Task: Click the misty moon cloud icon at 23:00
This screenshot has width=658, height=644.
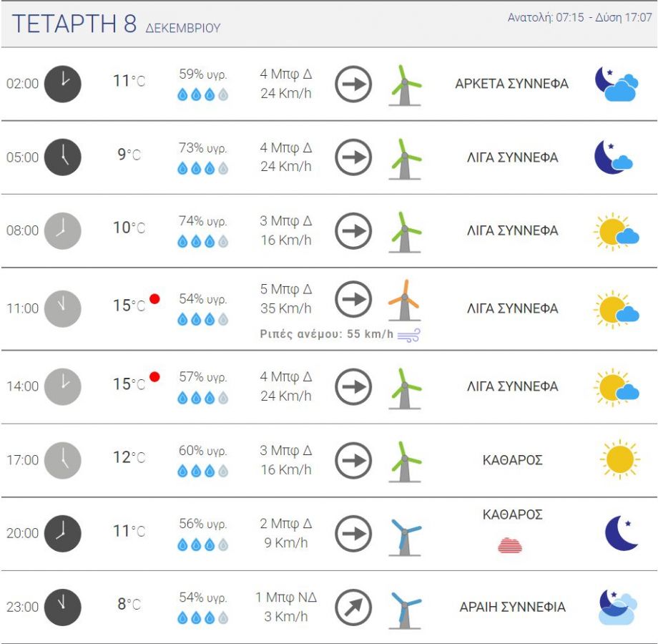Action: (617, 608)
